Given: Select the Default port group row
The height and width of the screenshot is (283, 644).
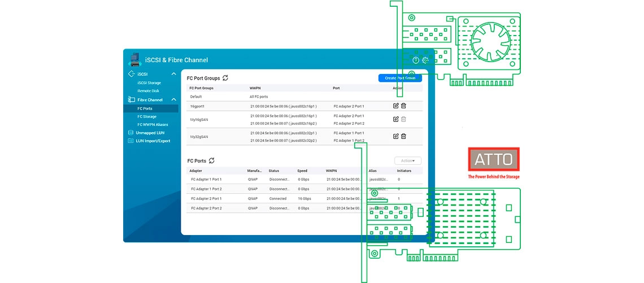Looking at the screenshot, I should (x=304, y=97).
